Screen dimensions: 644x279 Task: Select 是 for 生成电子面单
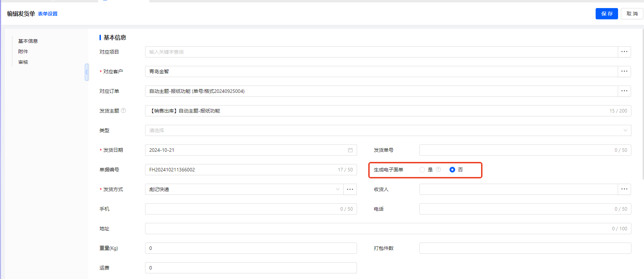point(422,170)
